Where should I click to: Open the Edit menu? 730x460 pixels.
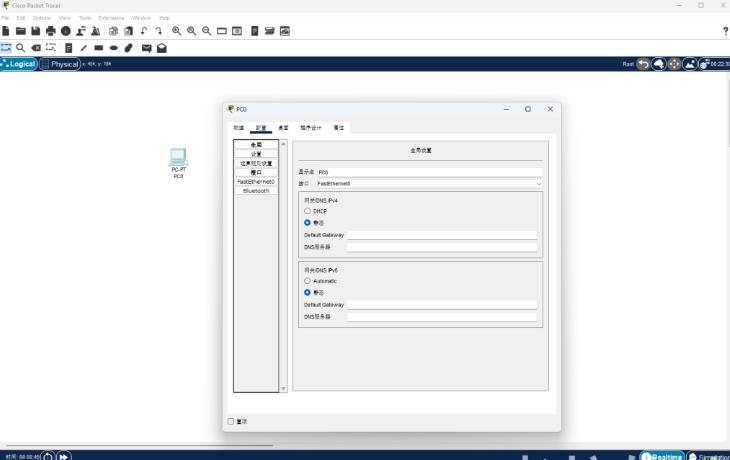[20, 18]
